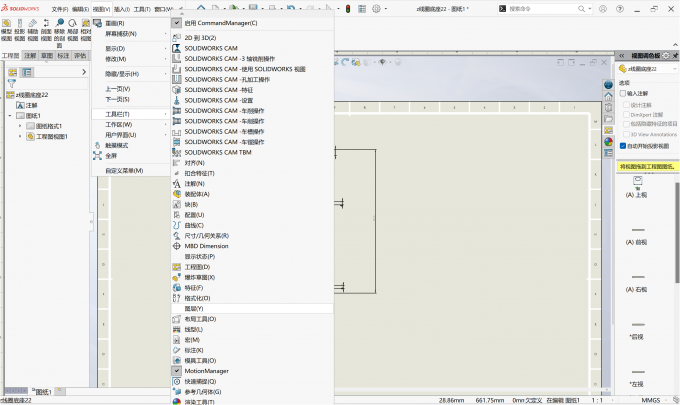Open 2D 到 3D toolbar entry
Viewport: 680px width, 405px height.
point(252,38)
